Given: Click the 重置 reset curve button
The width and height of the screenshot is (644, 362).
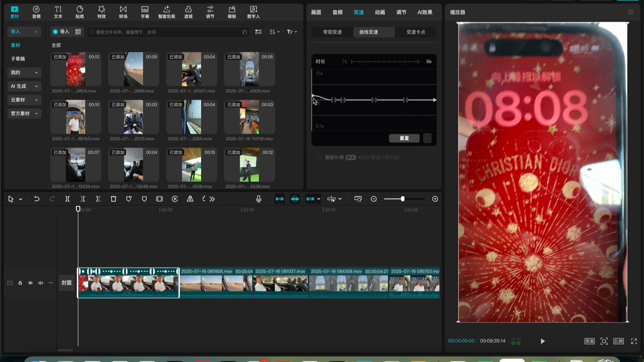Looking at the screenshot, I should (x=404, y=138).
